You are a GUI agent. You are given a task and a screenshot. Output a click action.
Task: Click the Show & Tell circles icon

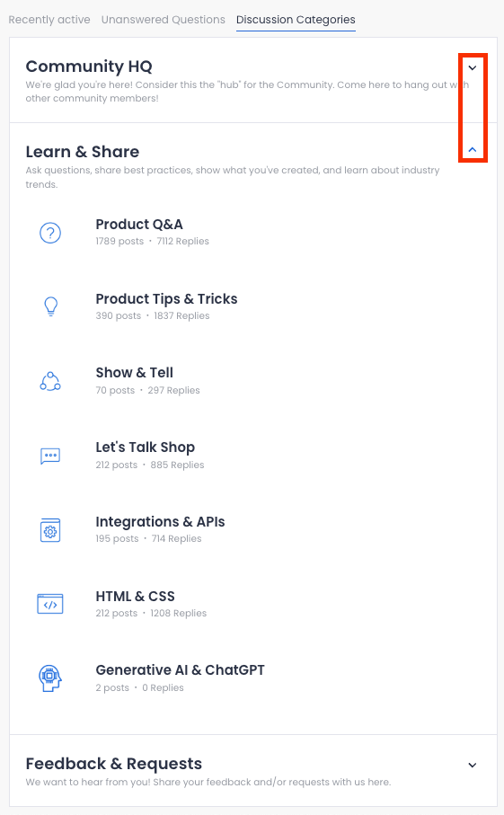click(50, 382)
